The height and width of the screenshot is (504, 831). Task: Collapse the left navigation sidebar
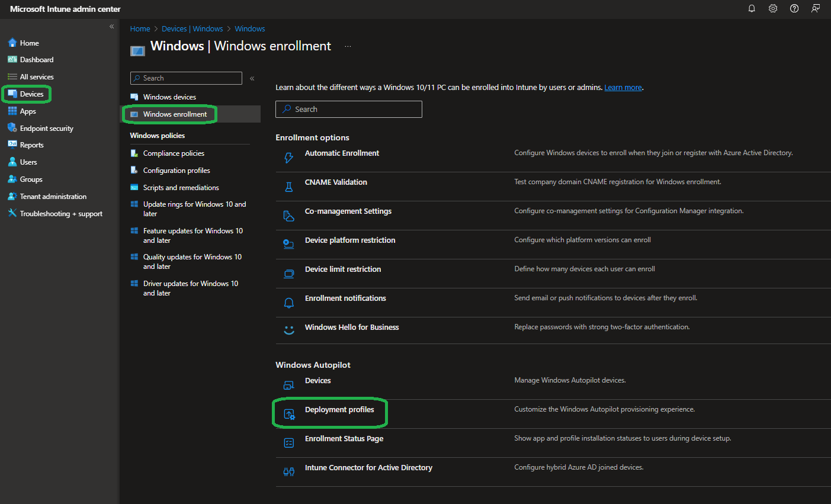pos(111,27)
